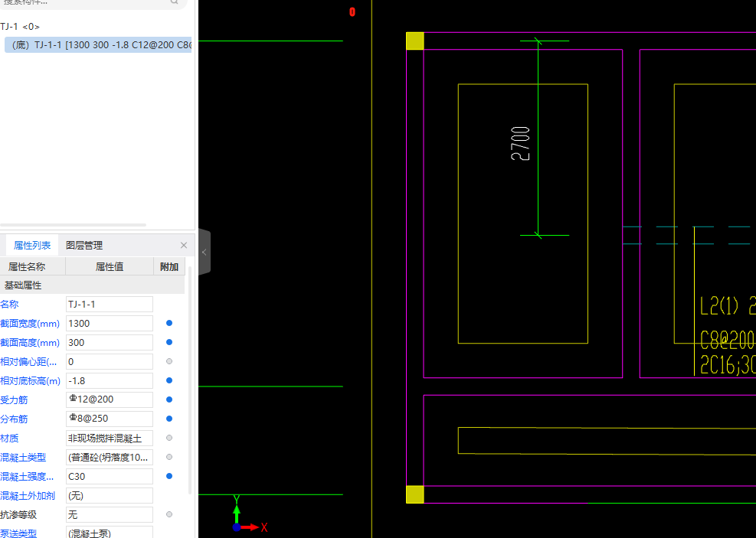756x538 pixels.
Task: Click the XY coordinate axis icon
Action: pos(249,514)
